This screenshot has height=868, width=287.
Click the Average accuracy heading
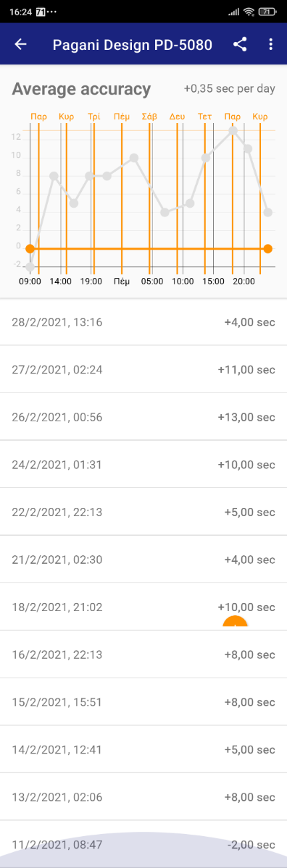pyautogui.click(x=81, y=89)
